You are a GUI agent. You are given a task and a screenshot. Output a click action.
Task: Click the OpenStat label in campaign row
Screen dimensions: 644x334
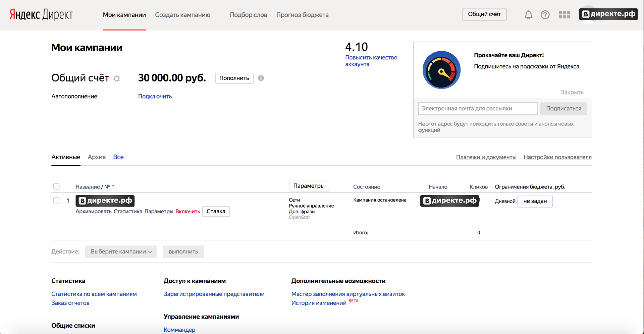(x=300, y=217)
